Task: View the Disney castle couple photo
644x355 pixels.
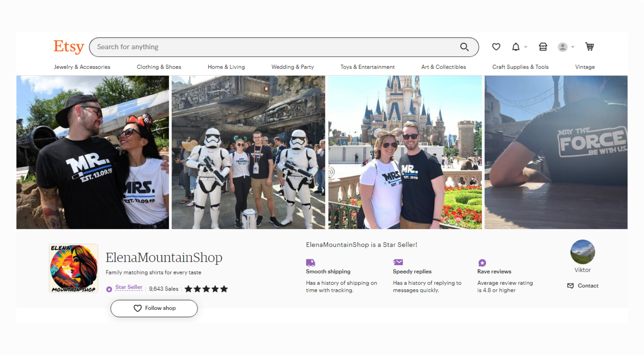Action: pos(405,152)
